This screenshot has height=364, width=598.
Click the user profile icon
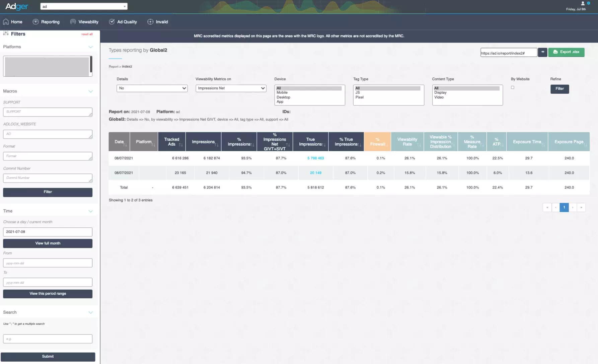coord(583,3)
